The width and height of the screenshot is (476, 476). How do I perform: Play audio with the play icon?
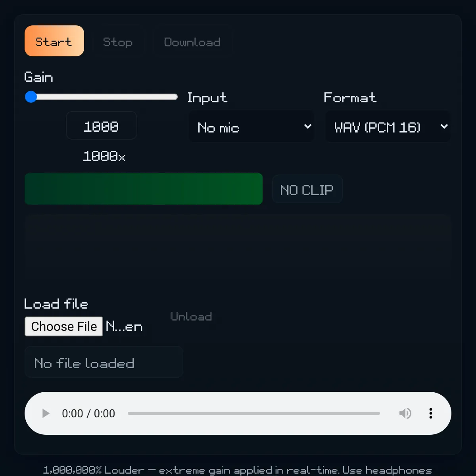46,413
